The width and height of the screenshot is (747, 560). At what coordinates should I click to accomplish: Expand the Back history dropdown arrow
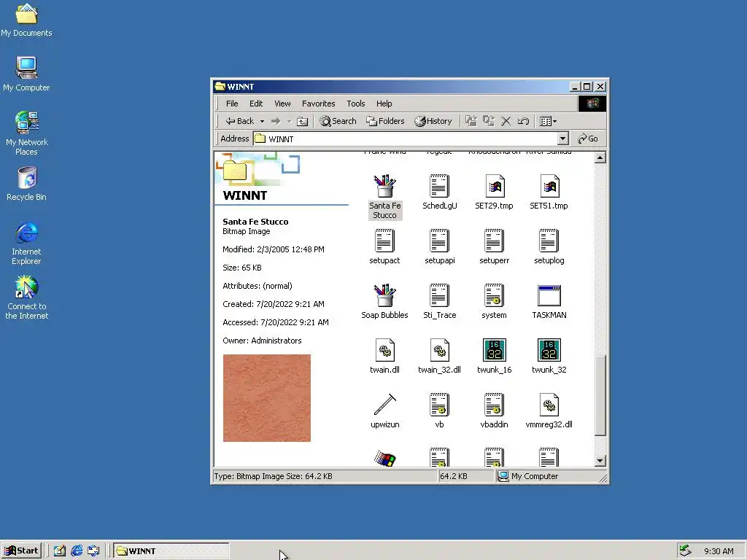tap(262, 122)
